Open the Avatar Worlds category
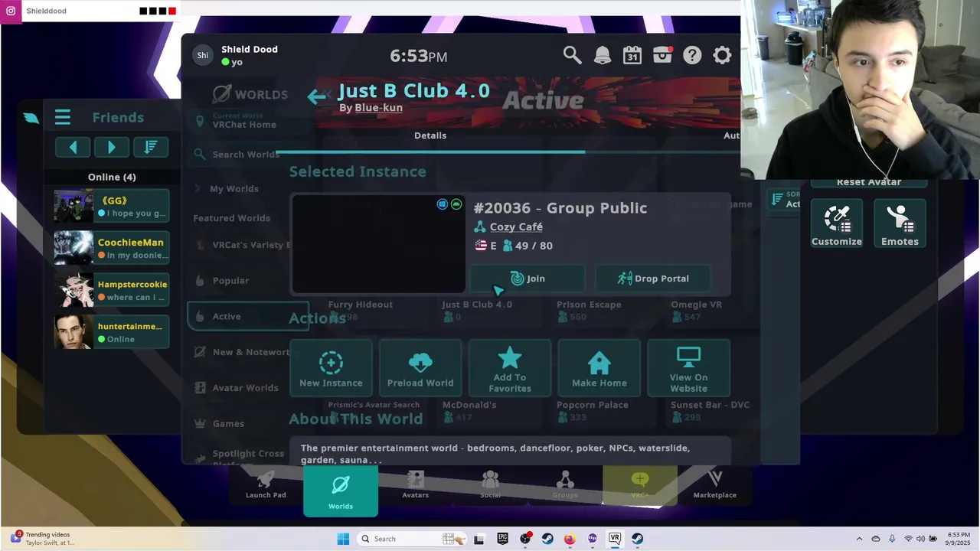980x551 pixels. [x=245, y=388]
